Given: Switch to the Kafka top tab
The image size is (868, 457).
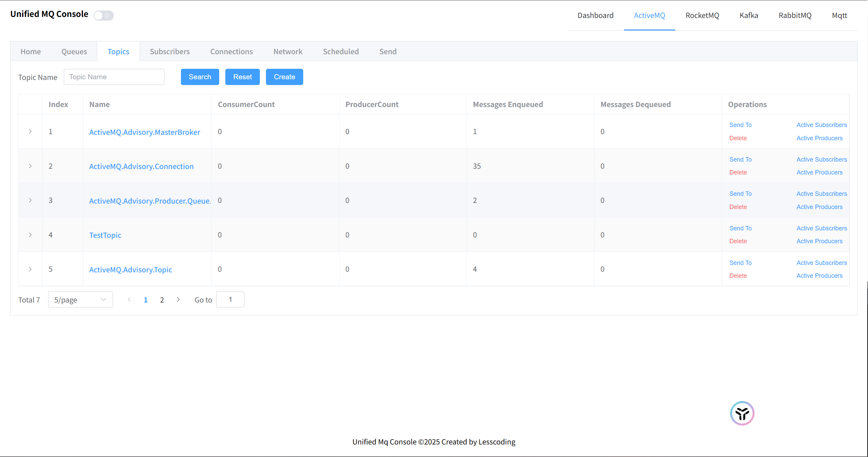Looking at the screenshot, I should [748, 16].
